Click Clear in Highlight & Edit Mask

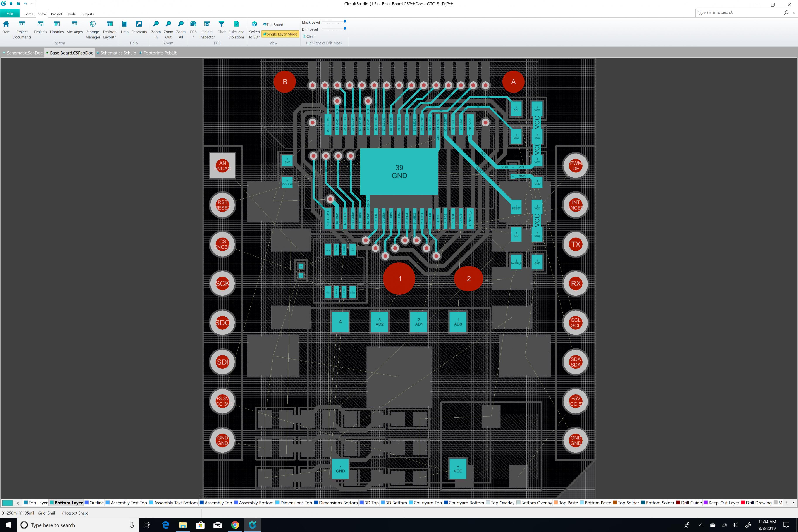[x=309, y=36]
